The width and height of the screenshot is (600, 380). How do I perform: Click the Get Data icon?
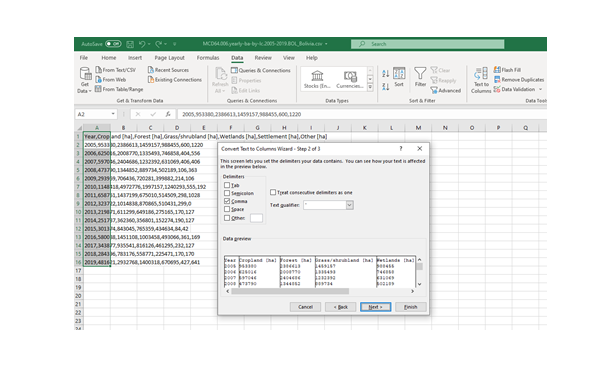pos(85,74)
